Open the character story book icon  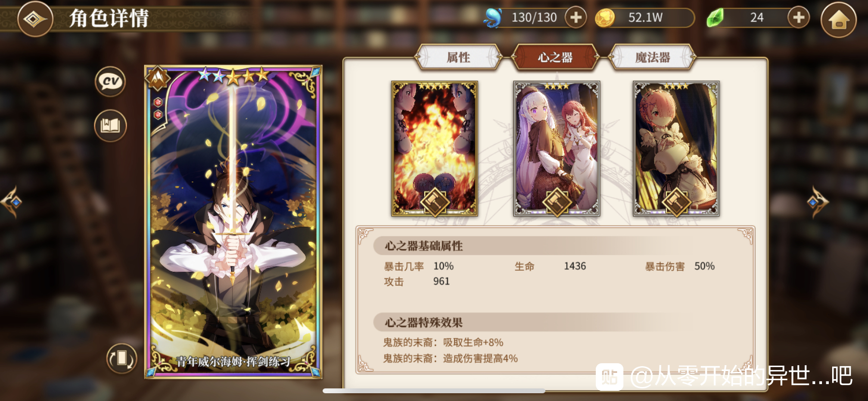[110, 126]
